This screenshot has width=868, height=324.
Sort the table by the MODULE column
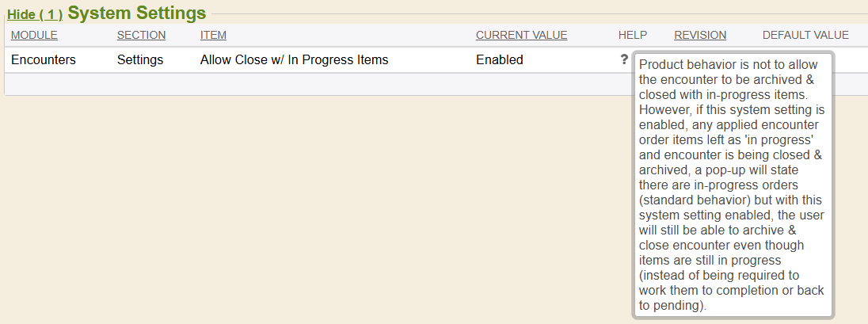click(34, 35)
